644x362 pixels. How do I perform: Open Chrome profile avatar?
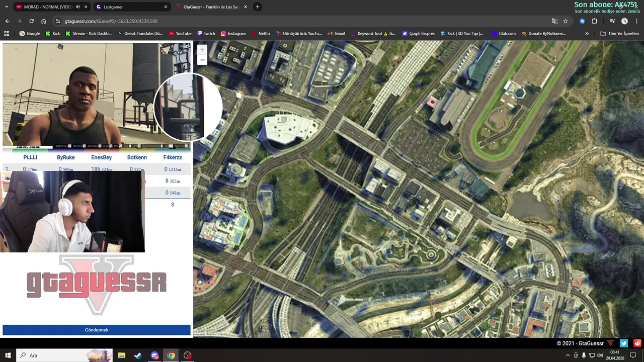click(624, 21)
